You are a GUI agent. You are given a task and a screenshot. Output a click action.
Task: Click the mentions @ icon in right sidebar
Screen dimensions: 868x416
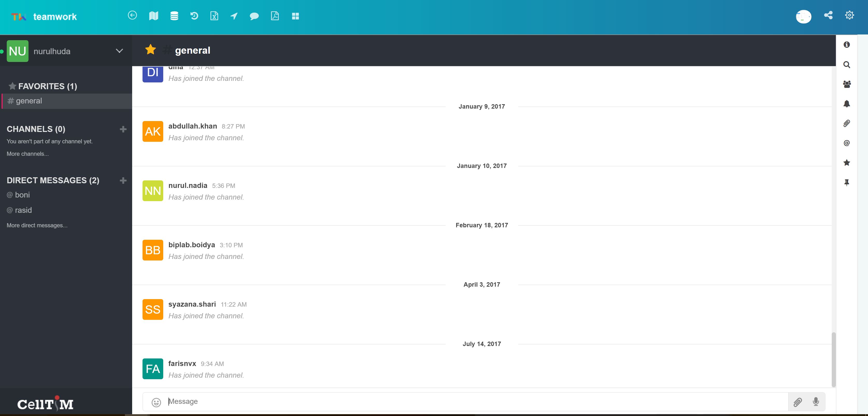coord(847,143)
